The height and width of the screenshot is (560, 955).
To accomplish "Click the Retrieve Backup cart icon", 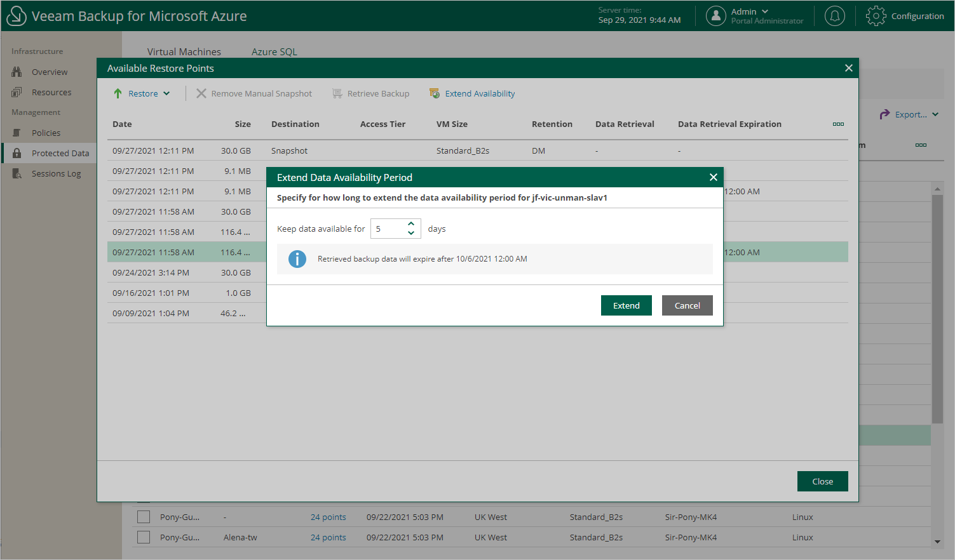I will 337,93.
